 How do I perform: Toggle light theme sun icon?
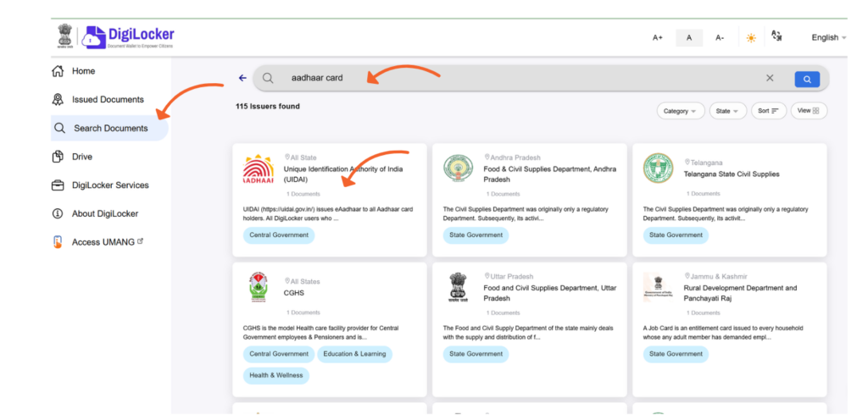point(751,38)
